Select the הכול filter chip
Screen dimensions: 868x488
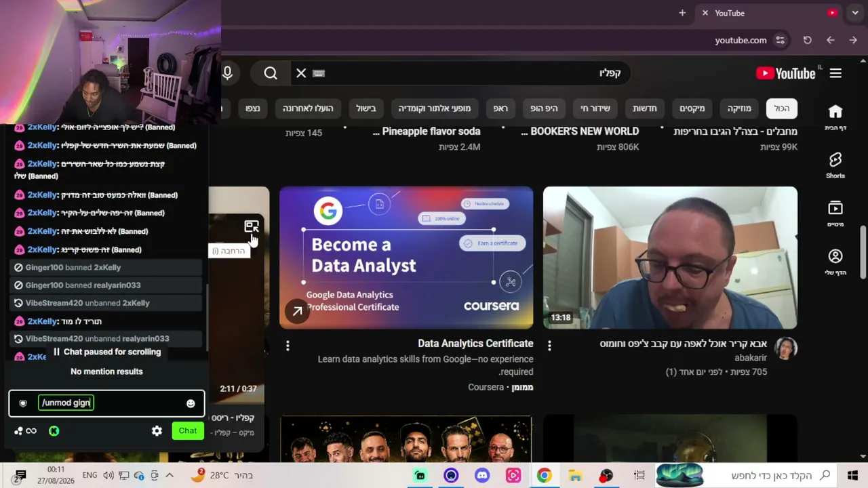[782, 108]
